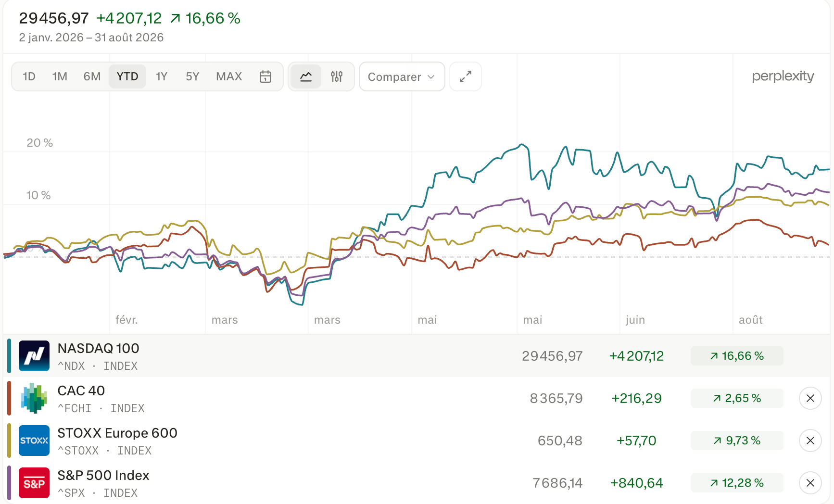Remove STOXX Europe 600 from comparison
The height and width of the screenshot is (504, 834).
click(x=810, y=441)
